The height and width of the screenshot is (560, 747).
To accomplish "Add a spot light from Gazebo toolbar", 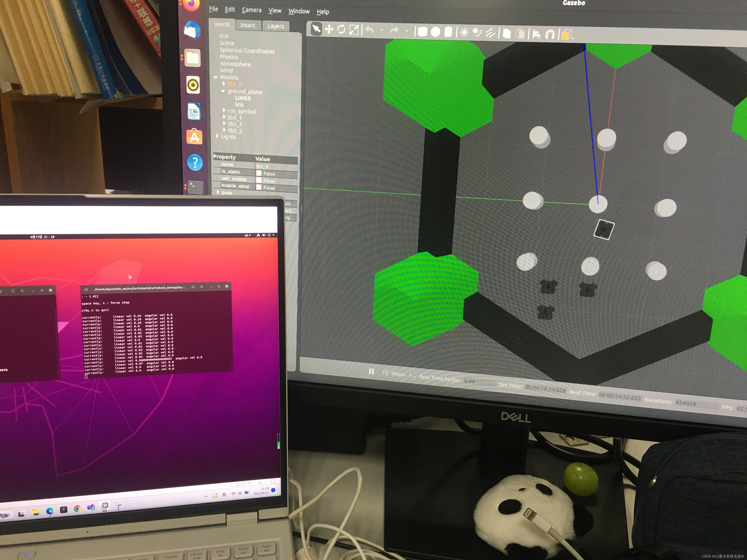I will pos(477,32).
